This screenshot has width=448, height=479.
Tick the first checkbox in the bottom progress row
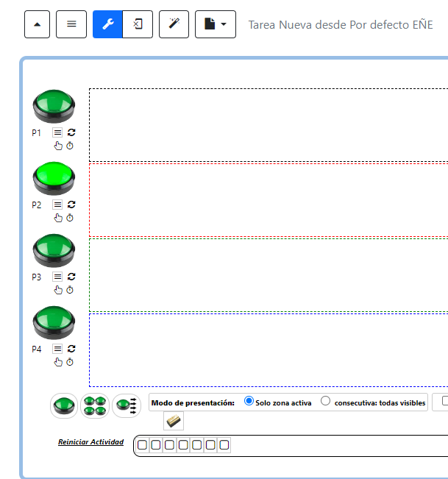click(142, 445)
